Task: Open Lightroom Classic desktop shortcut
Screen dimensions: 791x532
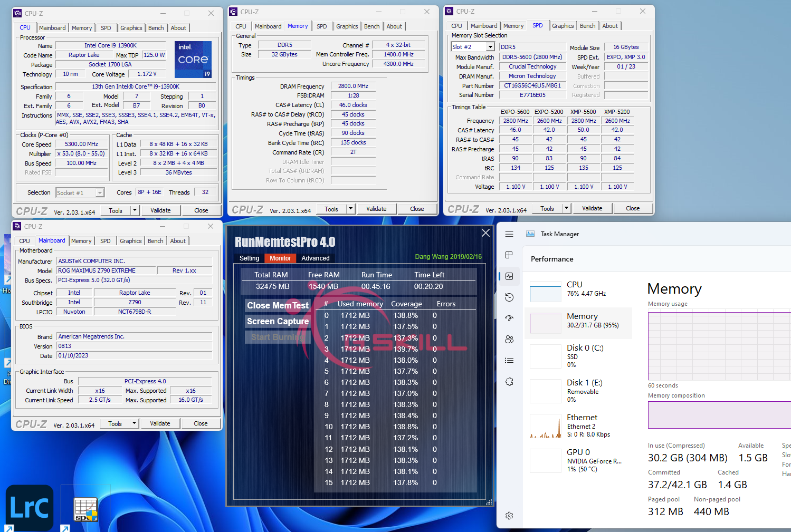Action: [x=30, y=508]
